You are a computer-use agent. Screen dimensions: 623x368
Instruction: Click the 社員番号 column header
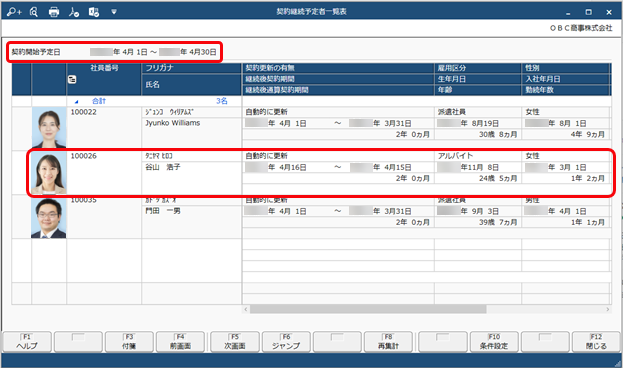pos(104,68)
